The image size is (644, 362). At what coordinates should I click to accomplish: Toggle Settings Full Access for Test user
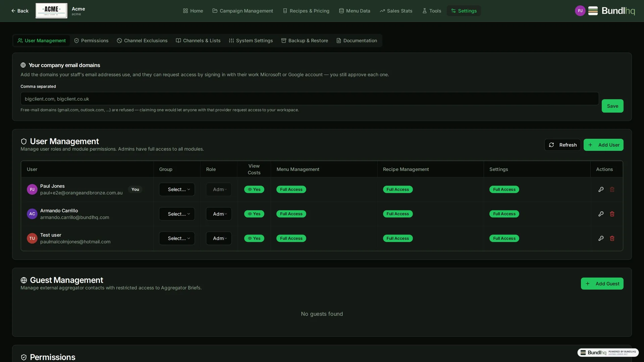point(504,238)
